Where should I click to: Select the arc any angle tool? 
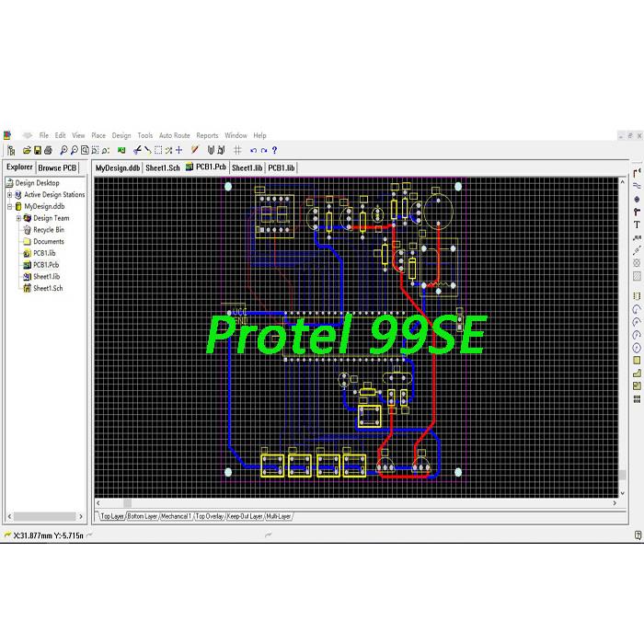click(637, 335)
